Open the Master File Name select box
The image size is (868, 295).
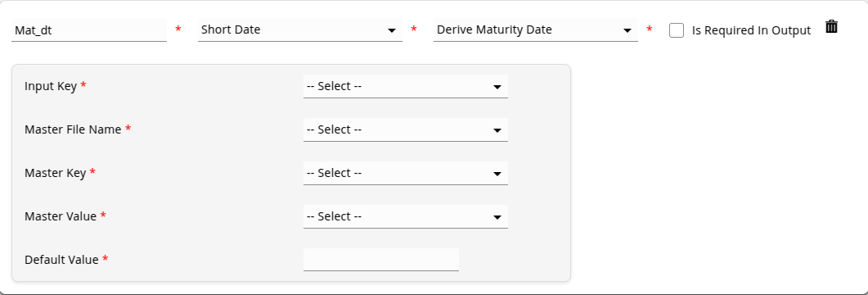[405, 129]
